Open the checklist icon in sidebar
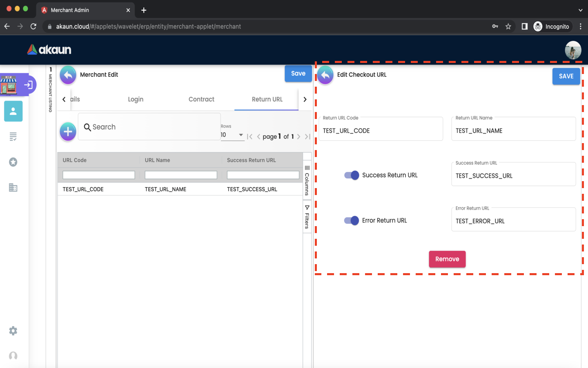The height and width of the screenshot is (368, 588). click(13, 137)
